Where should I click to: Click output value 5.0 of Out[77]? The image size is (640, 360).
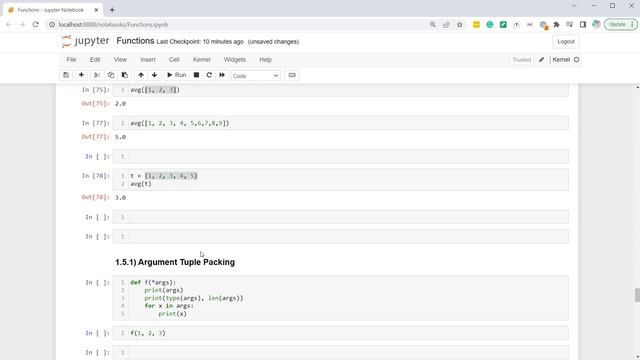tap(120, 137)
